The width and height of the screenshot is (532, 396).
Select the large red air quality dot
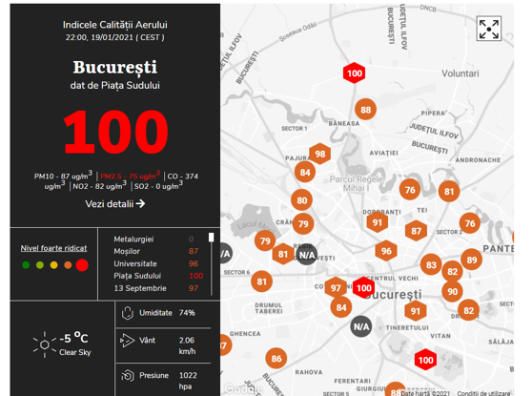click(x=82, y=265)
